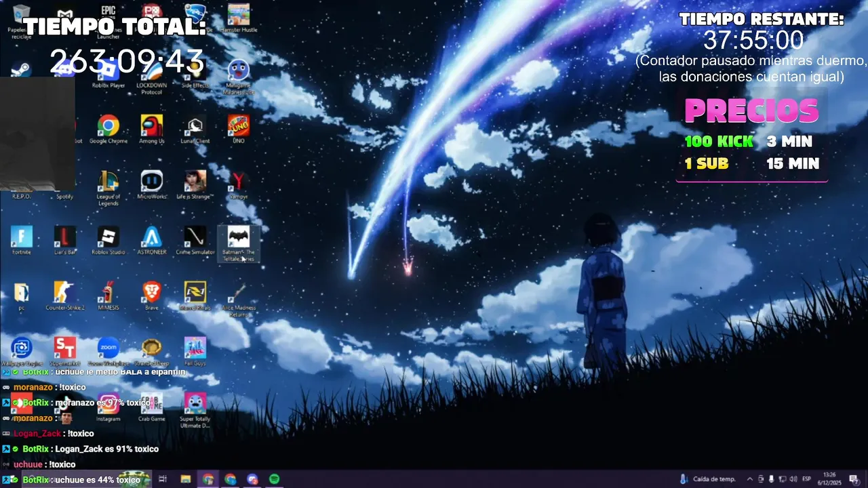The width and height of the screenshot is (868, 488).
Task: Open the Epic Games Launcher desktop shortcut
Action: coord(108,20)
